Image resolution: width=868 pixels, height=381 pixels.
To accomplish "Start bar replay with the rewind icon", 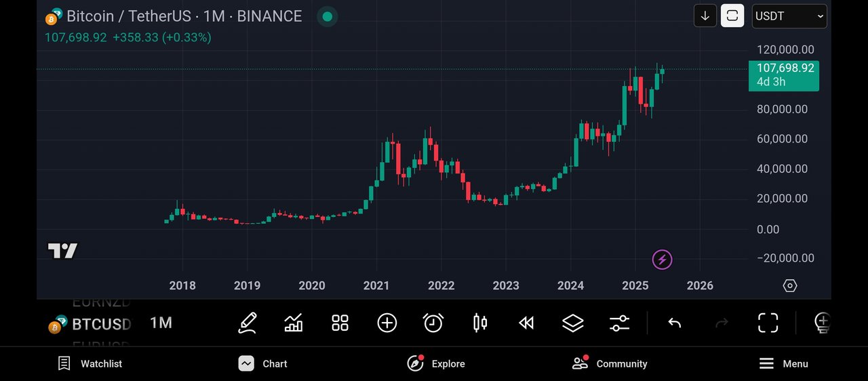I will (526, 323).
